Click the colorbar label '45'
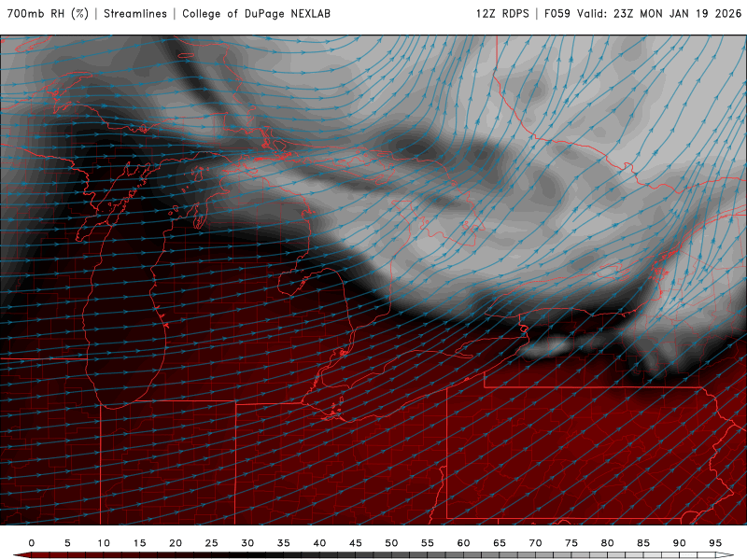Image resolution: width=747 pixels, height=560 pixels. pyautogui.click(x=356, y=543)
